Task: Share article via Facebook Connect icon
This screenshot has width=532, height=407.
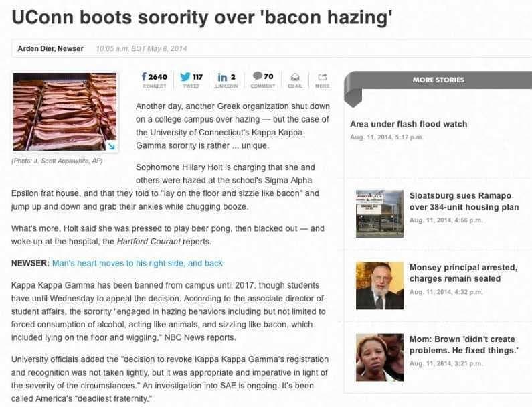Action: point(154,80)
